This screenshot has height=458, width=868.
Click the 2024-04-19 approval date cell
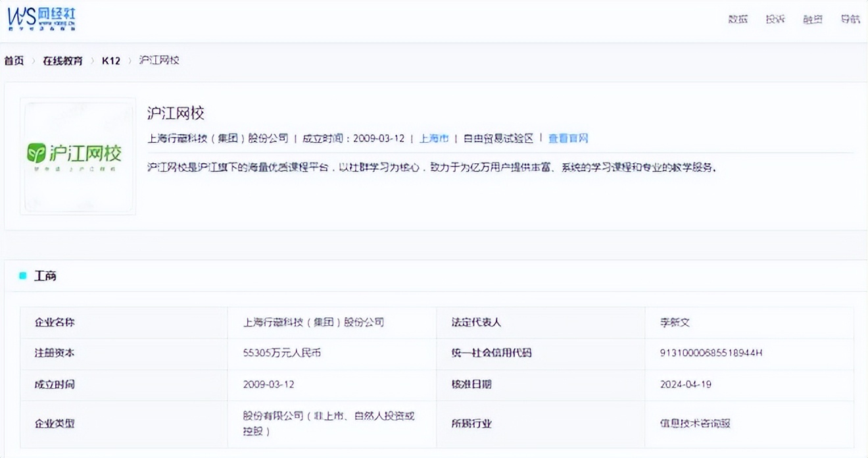click(750, 384)
